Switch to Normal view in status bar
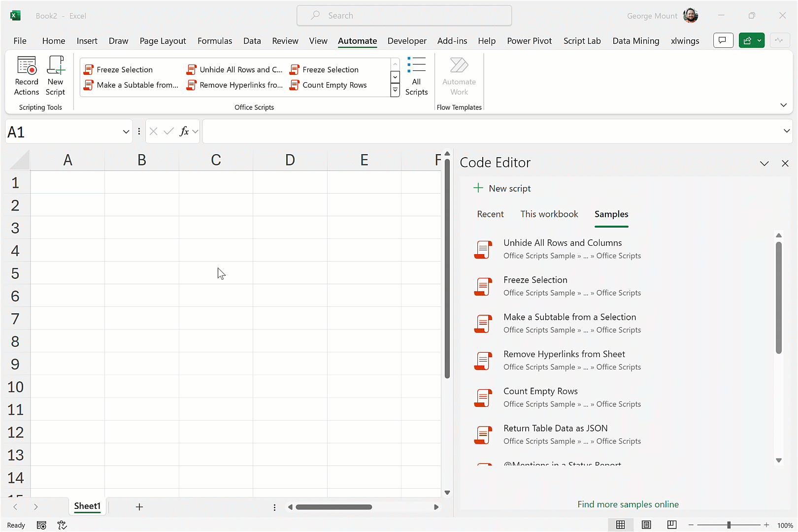This screenshot has width=798, height=532. 621,525
